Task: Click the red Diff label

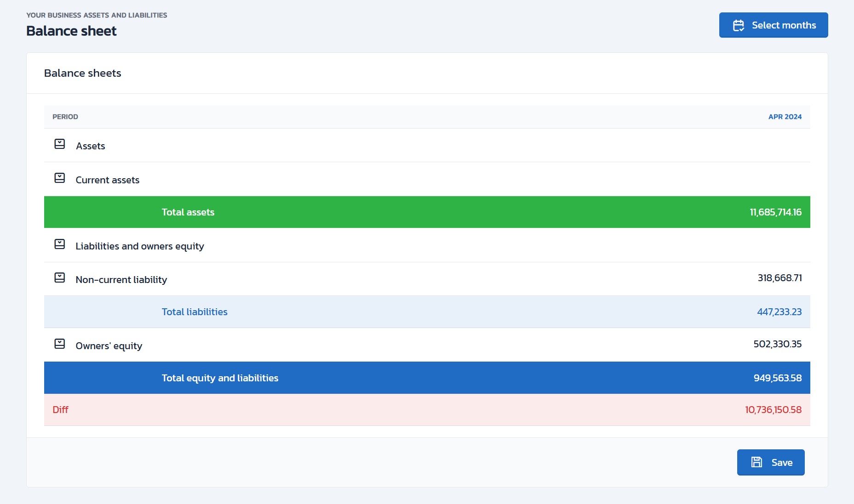Action: coord(60,410)
